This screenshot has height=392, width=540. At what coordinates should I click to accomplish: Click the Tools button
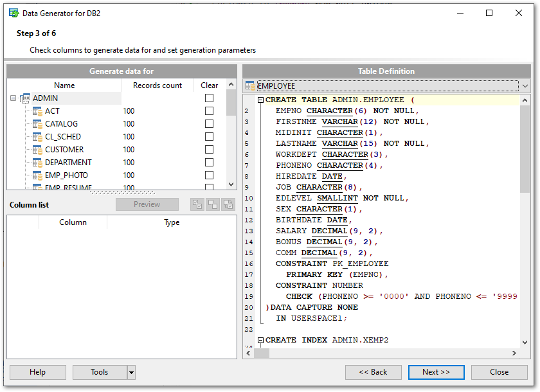point(100,372)
